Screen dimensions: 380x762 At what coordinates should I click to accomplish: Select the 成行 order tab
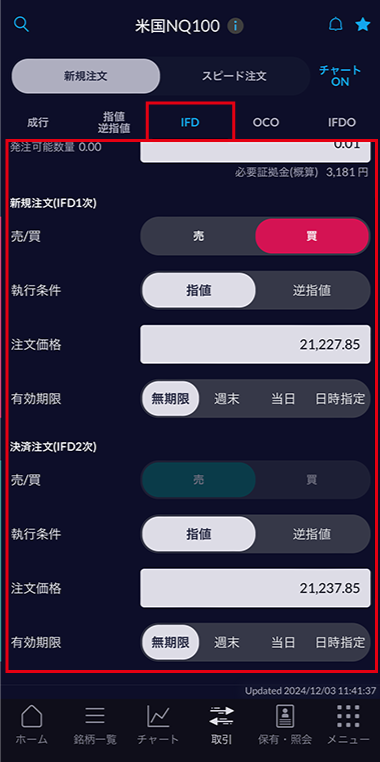[38, 122]
